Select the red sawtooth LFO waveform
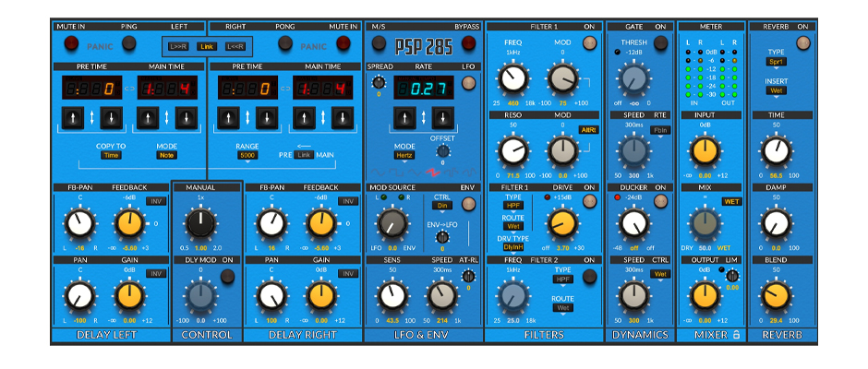868x369 pixels. click(x=432, y=172)
